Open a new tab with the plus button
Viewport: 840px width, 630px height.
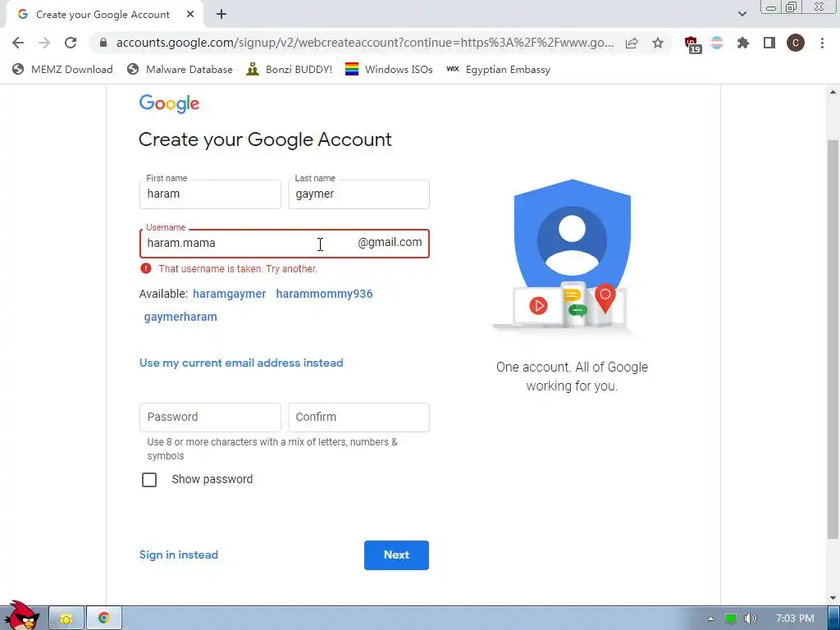[x=221, y=15]
